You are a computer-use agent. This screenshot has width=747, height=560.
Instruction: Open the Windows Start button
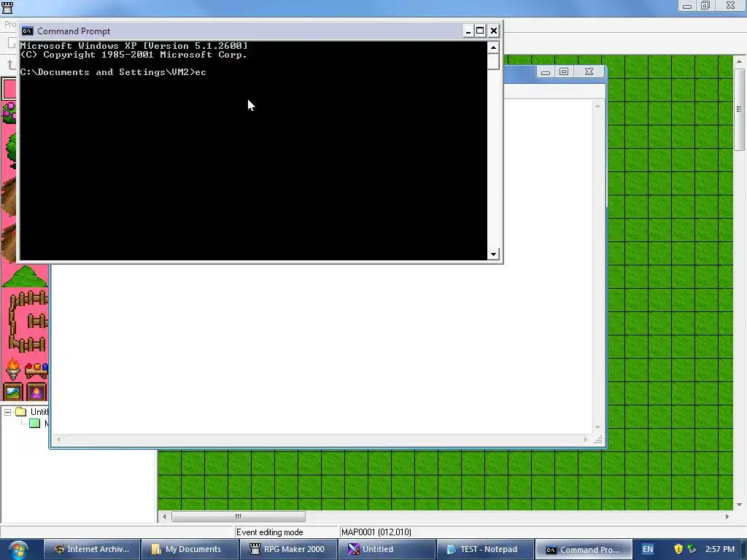18,550
